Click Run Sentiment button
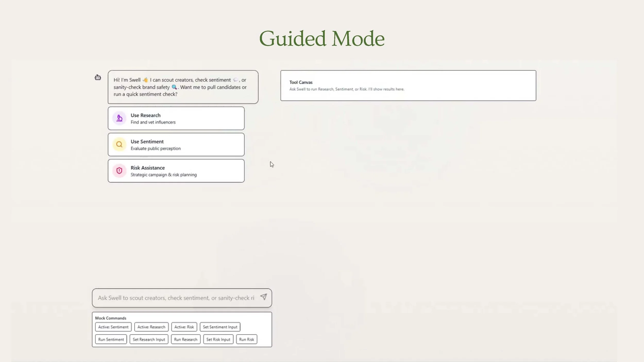 click(111, 339)
